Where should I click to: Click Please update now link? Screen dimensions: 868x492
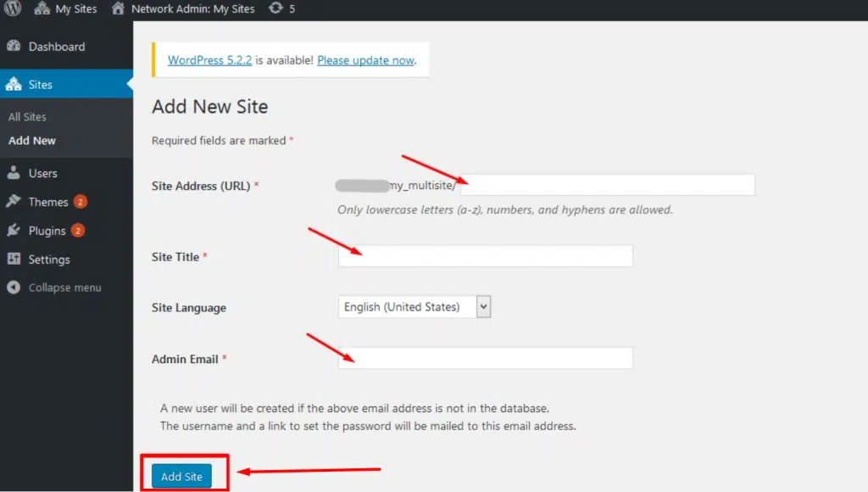click(365, 60)
